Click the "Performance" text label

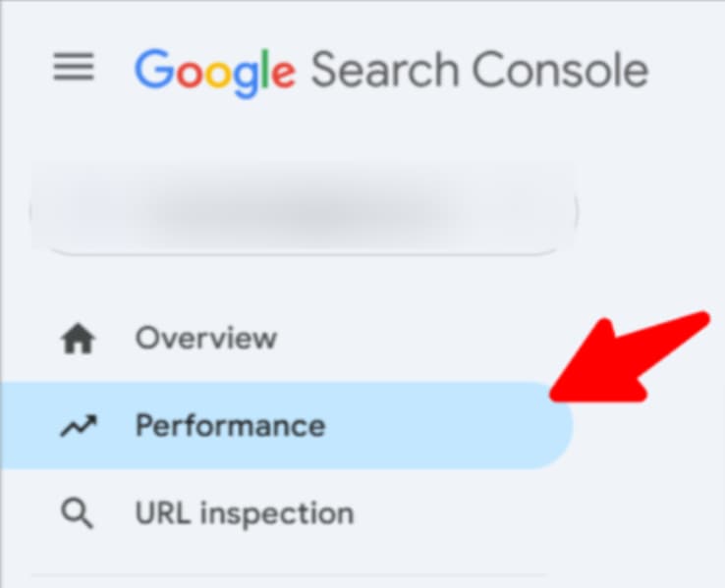coord(230,426)
